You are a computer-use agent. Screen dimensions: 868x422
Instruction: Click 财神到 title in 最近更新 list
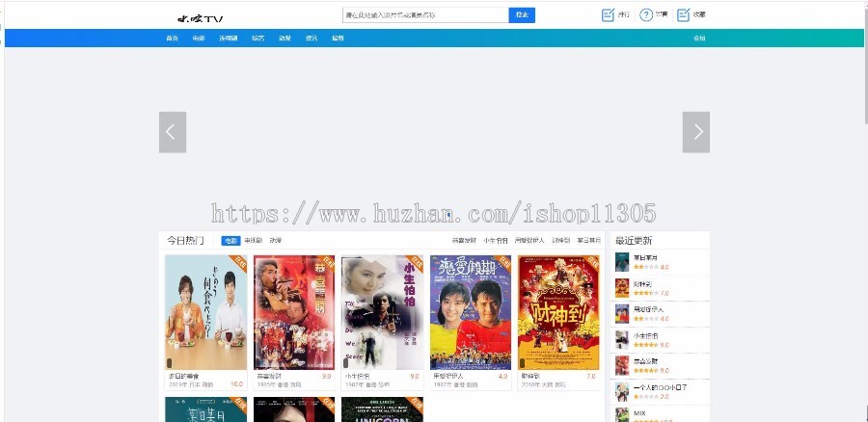(x=642, y=283)
